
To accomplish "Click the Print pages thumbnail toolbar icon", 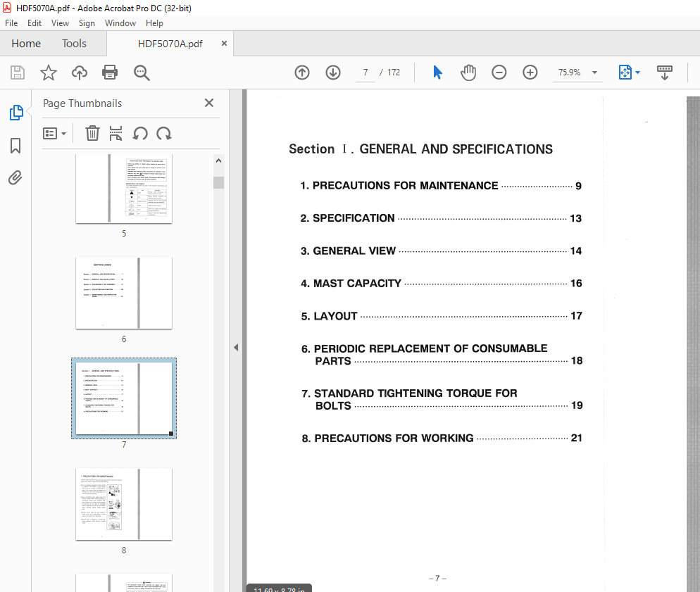I will pyautogui.click(x=115, y=133).
